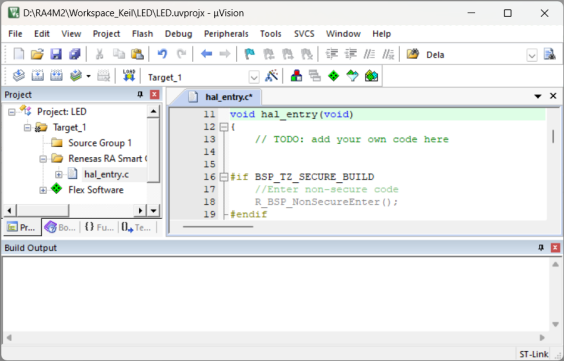Cut selection with the scissors icon
Image resolution: width=564 pixels, height=361 pixels.
(100, 54)
